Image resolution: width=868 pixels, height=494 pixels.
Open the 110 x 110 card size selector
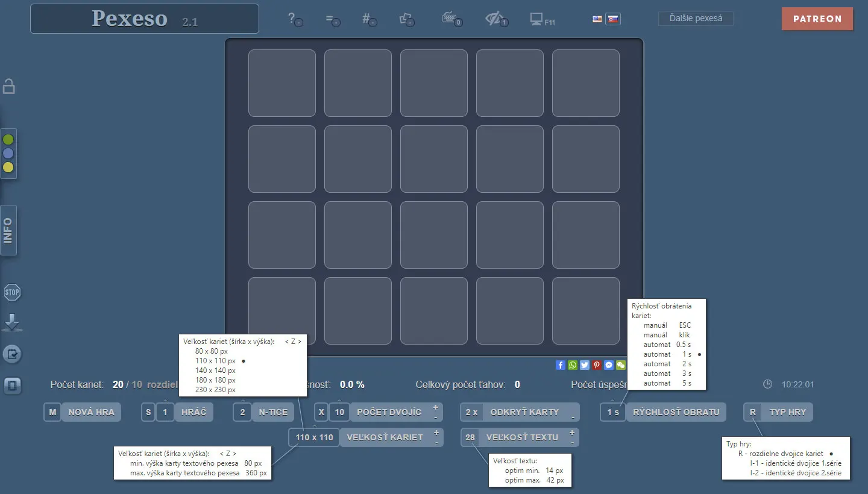click(314, 437)
